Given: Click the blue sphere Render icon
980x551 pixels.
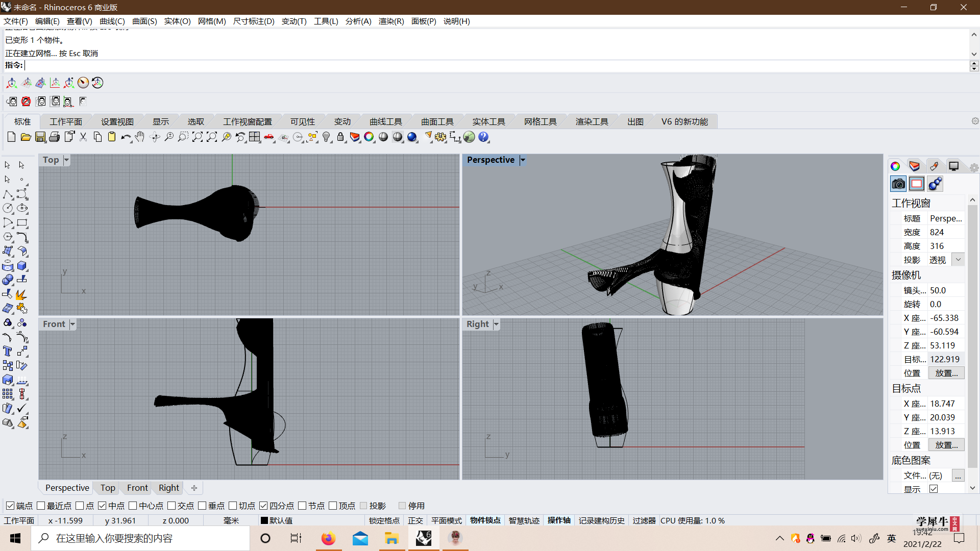Looking at the screenshot, I should 412,137.
